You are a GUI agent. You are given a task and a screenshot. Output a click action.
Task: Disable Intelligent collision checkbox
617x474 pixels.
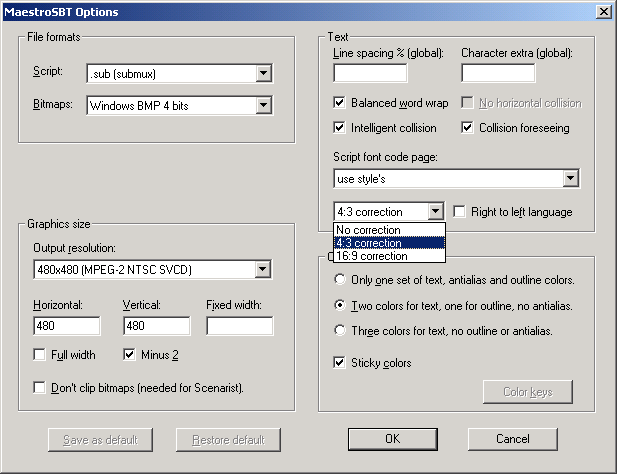[x=340, y=128]
